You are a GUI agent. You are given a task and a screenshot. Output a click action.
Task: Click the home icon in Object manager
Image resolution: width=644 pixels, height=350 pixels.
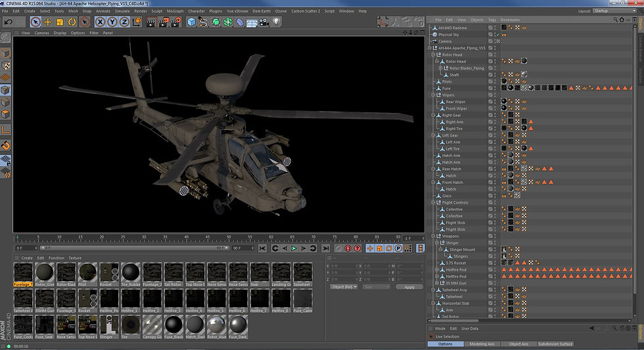pos(622,19)
